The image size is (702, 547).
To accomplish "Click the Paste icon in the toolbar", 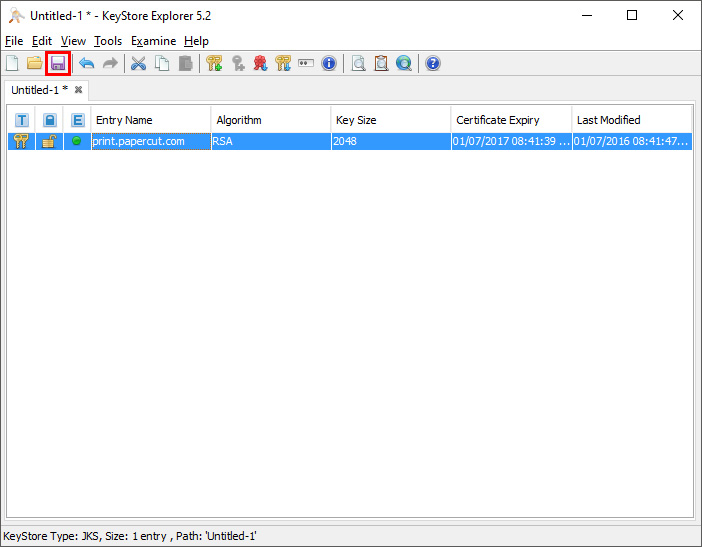I will point(185,63).
